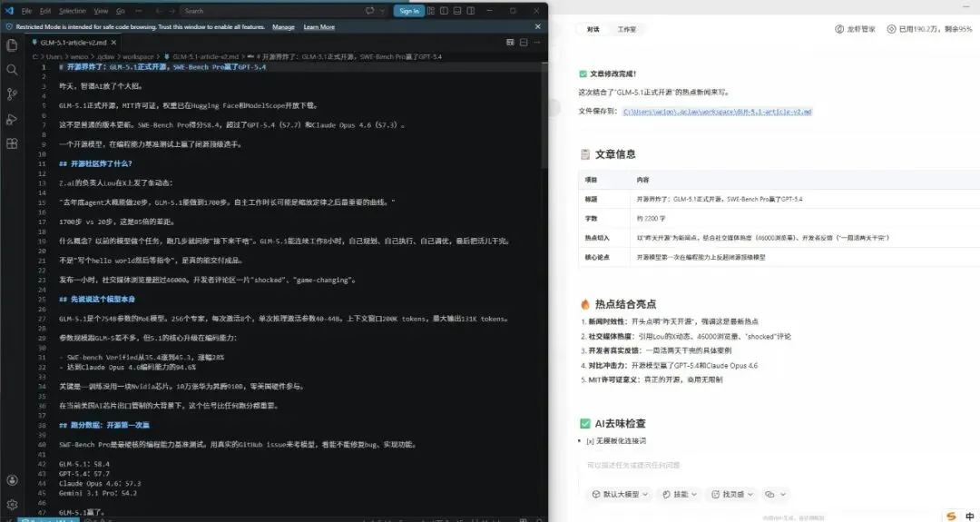Click the 字数 table row label
The width and height of the screenshot is (980, 522).
tap(591, 219)
